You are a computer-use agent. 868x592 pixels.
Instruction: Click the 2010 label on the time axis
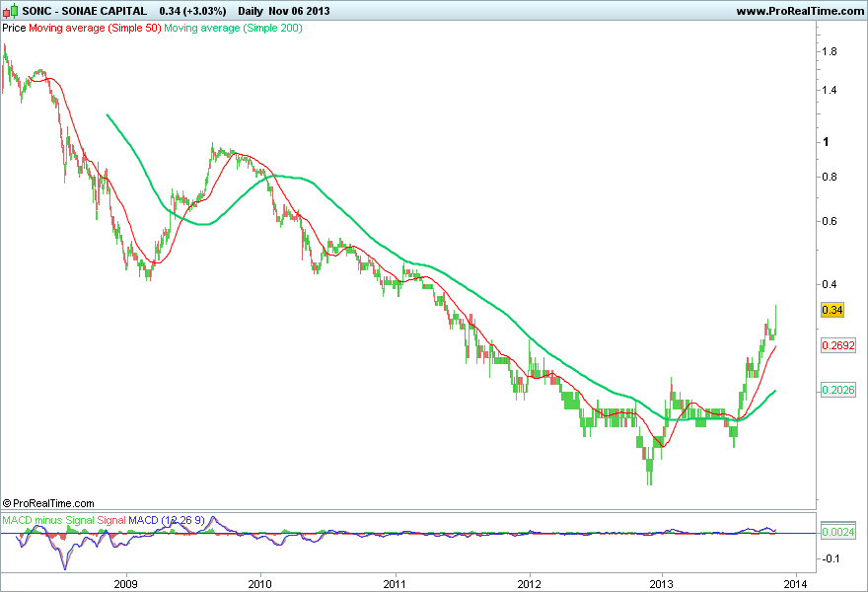259,584
